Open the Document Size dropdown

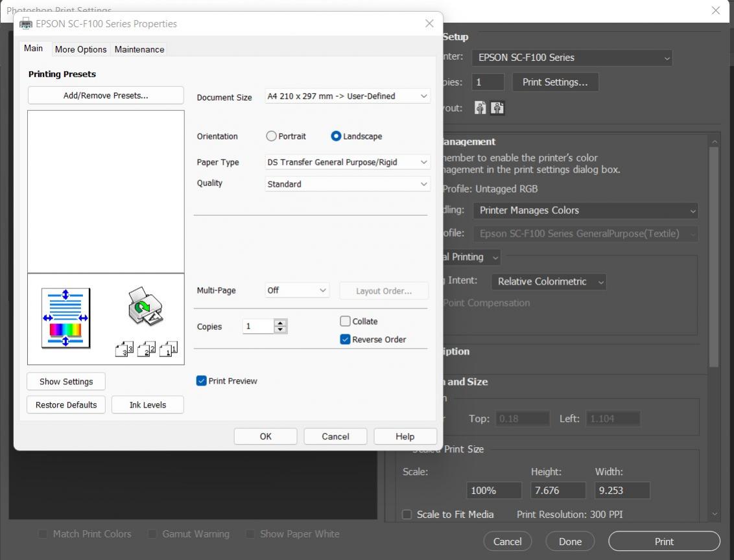[348, 96]
